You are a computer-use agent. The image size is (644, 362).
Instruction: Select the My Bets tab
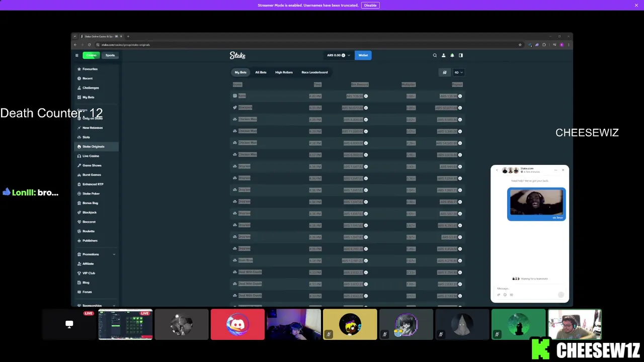coord(240,72)
